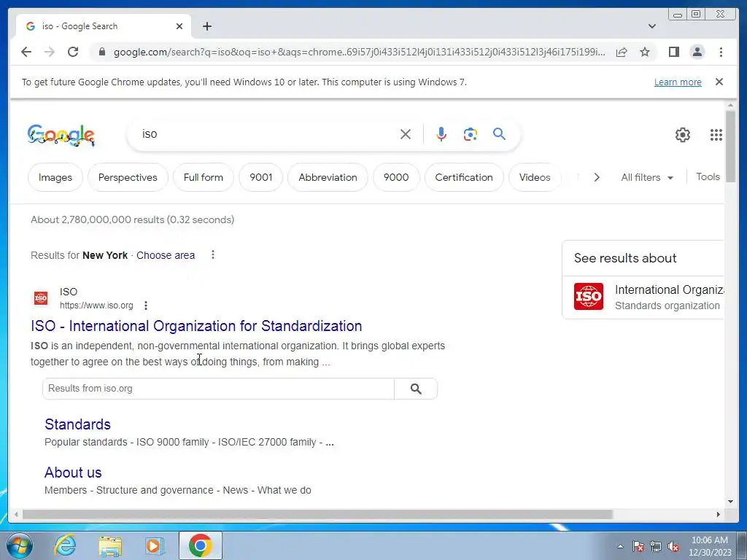Click the padlock site info icon
Screen dimensions: 747x560
pos(101,52)
